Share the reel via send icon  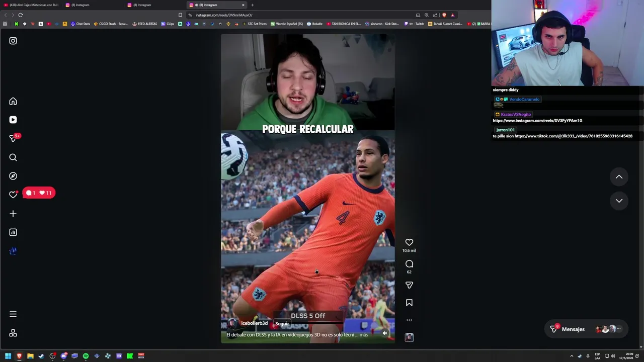click(409, 285)
